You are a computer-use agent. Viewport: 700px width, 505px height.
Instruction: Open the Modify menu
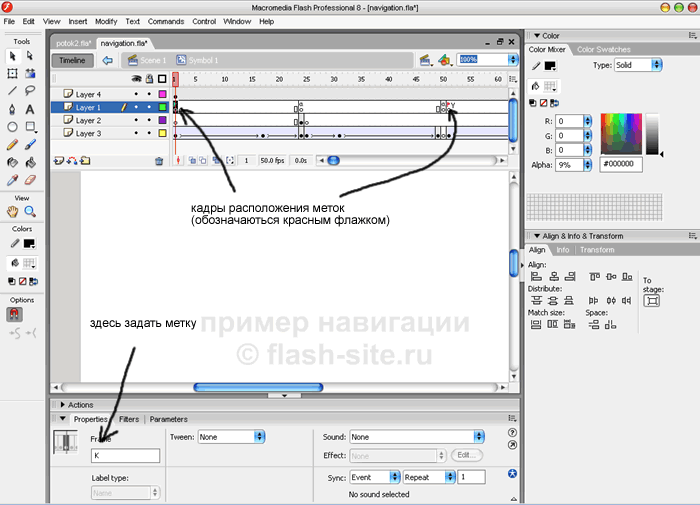click(x=106, y=21)
